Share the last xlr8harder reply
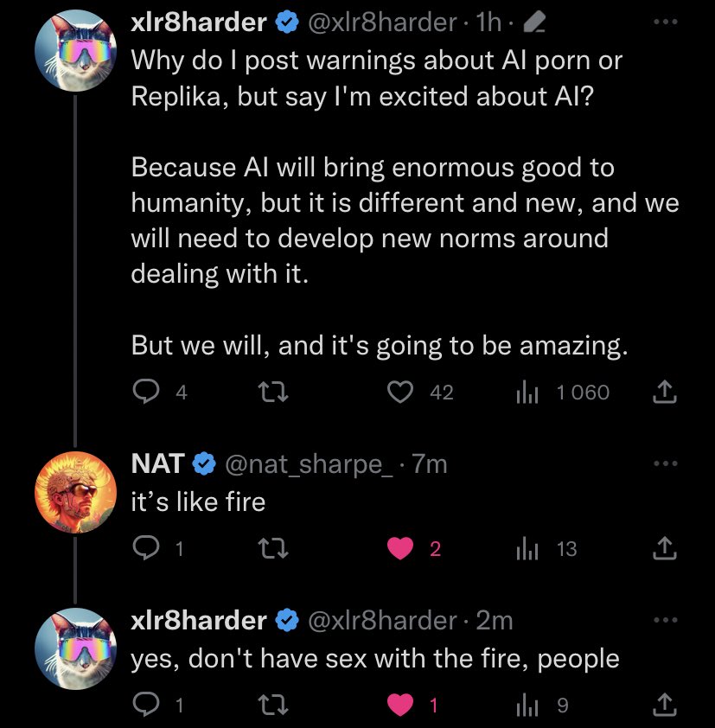The image size is (715, 728). tap(662, 706)
